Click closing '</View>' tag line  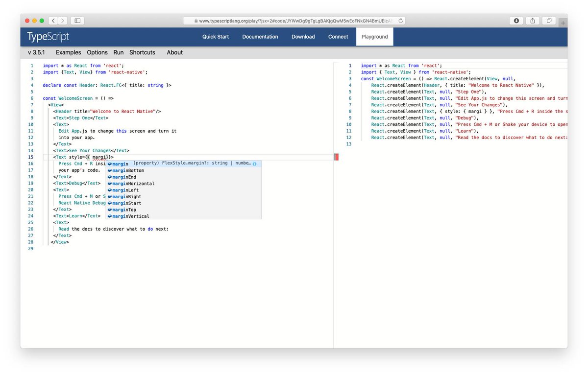[x=60, y=242]
